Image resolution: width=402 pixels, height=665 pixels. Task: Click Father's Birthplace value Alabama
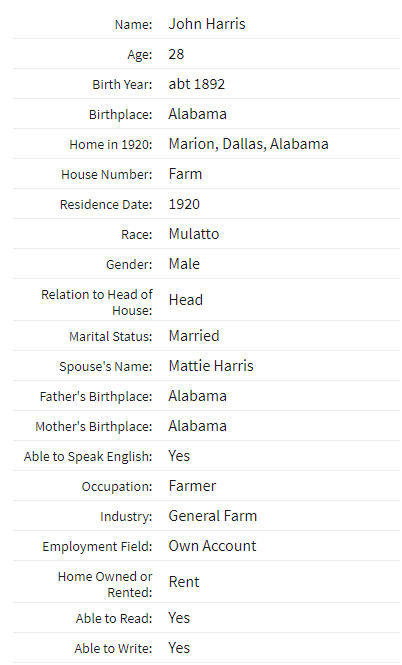(198, 396)
